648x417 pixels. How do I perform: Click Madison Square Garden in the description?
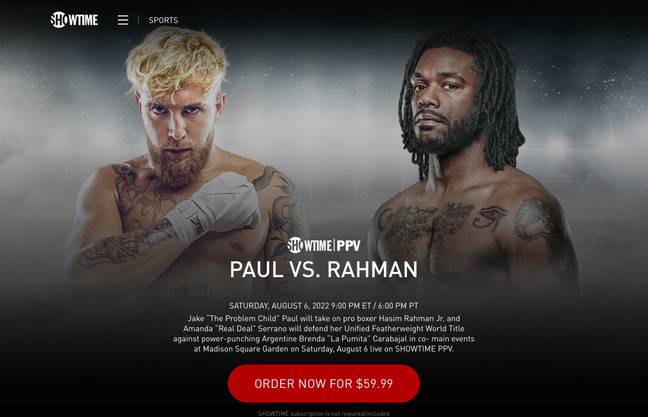(245, 349)
